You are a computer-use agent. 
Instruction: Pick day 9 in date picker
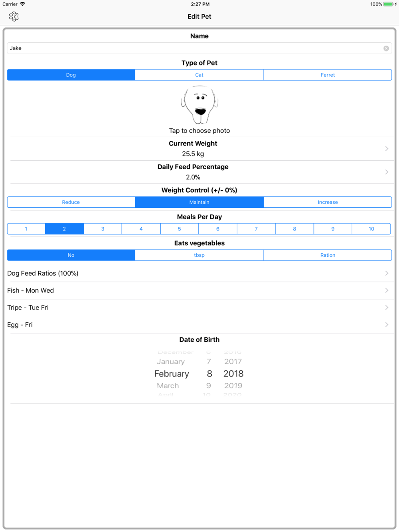209,386
